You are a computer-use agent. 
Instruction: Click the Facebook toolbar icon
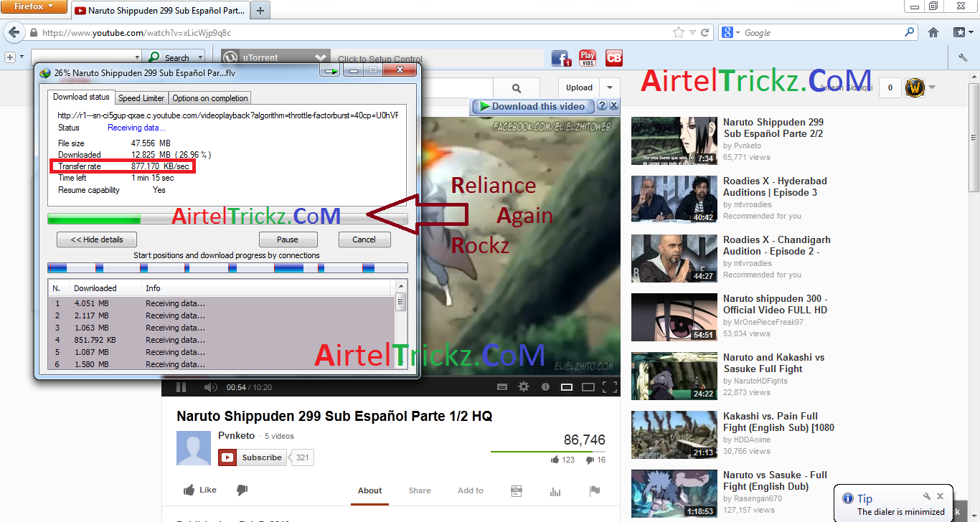point(561,58)
